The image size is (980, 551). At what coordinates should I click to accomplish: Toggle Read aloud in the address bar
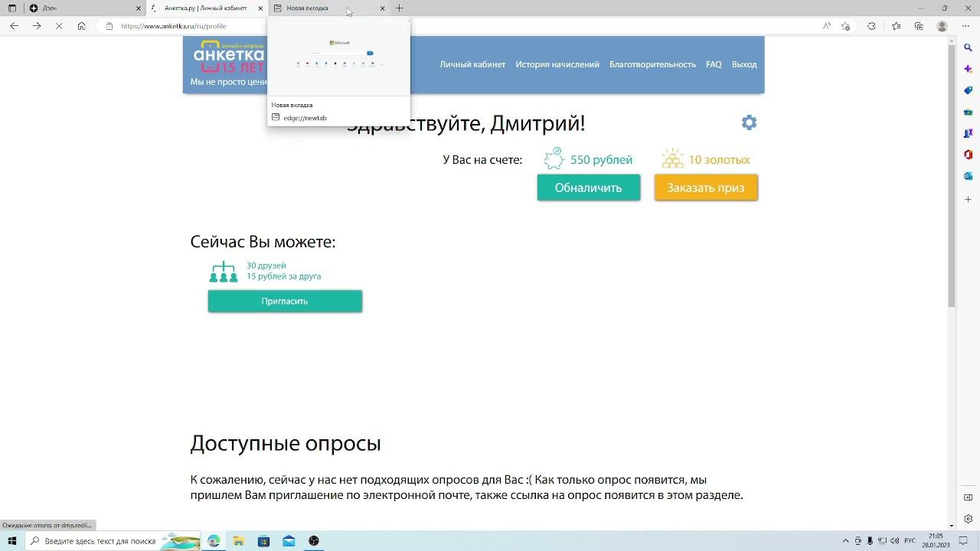click(x=827, y=26)
